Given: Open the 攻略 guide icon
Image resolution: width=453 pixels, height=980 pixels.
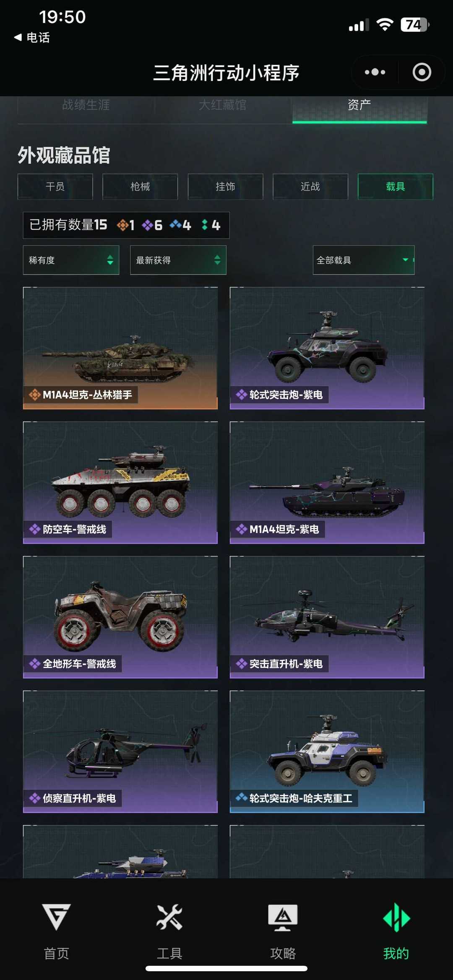Looking at the screenshot, I should (x=283, y=917).
